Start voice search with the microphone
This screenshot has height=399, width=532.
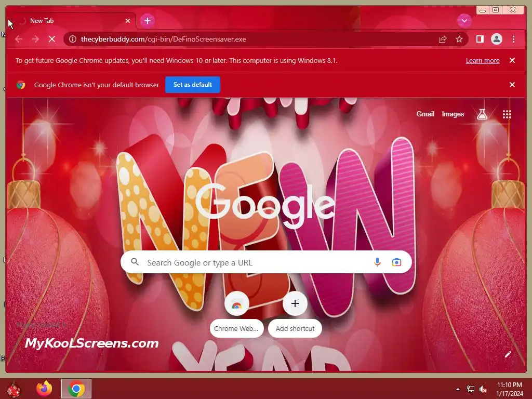click(377, 262)
